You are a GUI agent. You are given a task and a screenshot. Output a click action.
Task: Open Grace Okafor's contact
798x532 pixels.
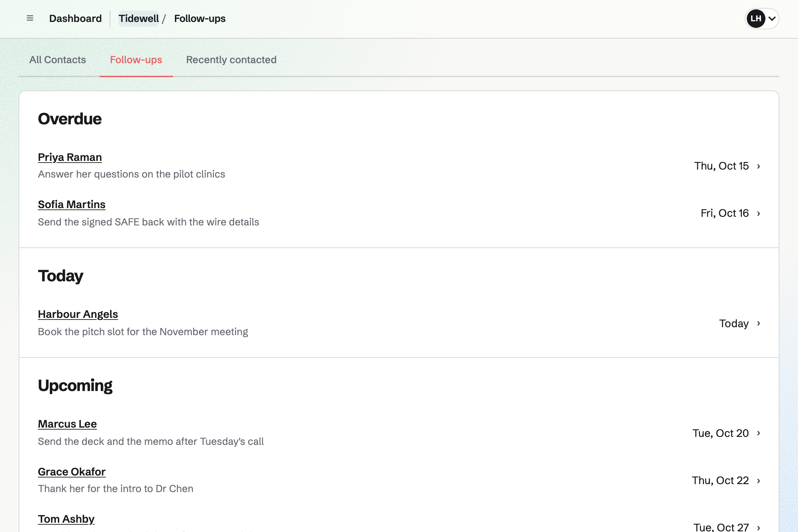click(72, 471)
